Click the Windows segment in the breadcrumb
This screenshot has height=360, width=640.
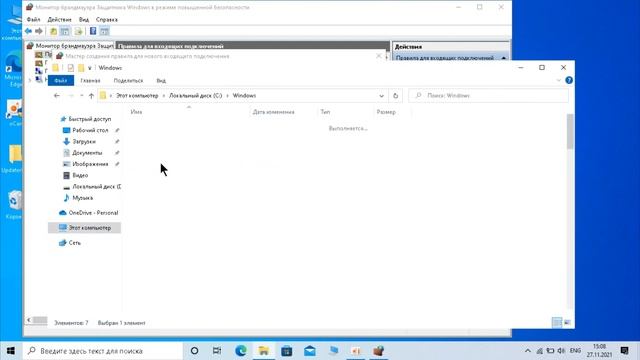coord(244,96)
